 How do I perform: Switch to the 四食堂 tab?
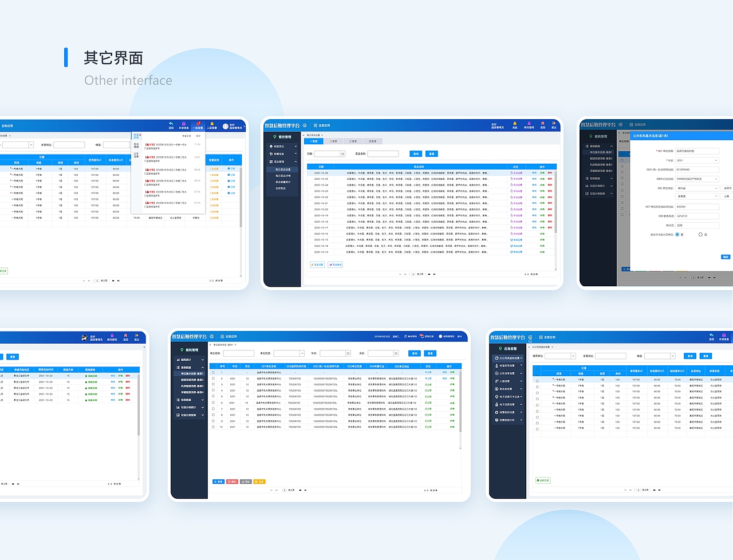373,141
